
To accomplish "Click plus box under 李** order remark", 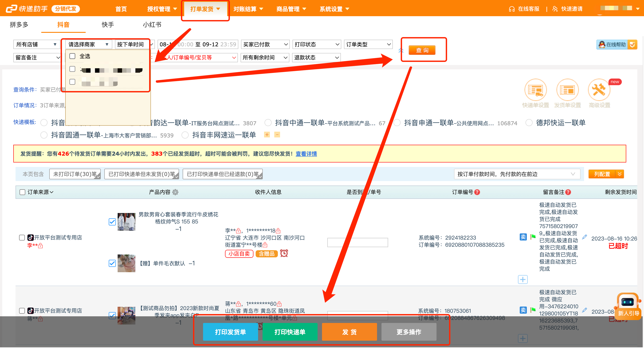I will pyautogui.click(x=523, y=279).
